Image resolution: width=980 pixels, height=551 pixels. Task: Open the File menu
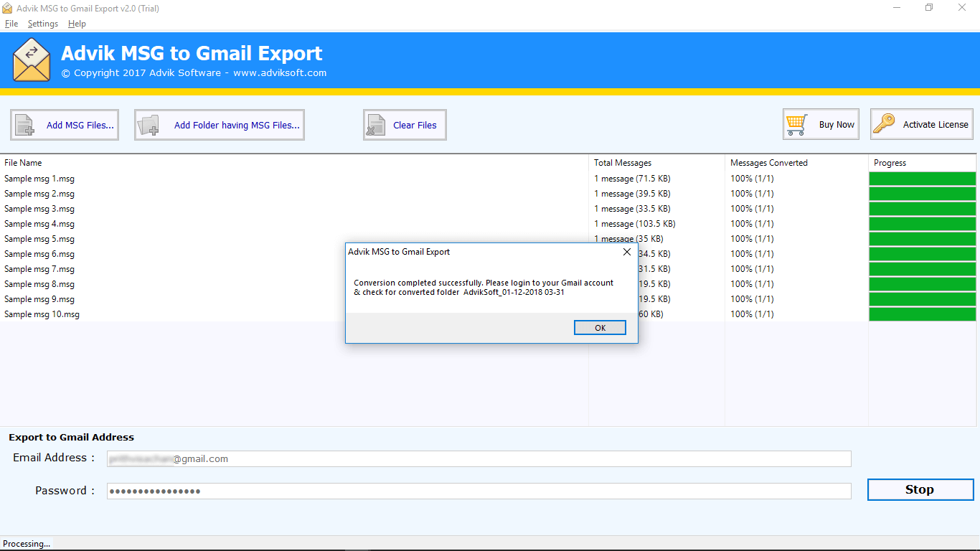pos(11,24)
